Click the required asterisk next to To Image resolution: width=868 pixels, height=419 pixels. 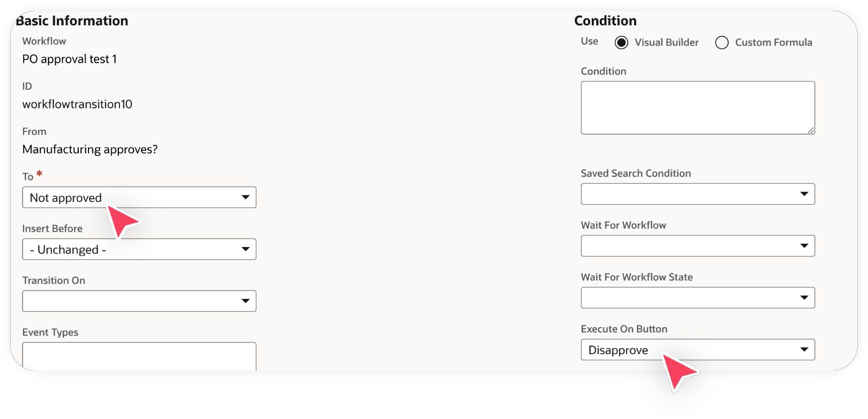tap(38, 174)
